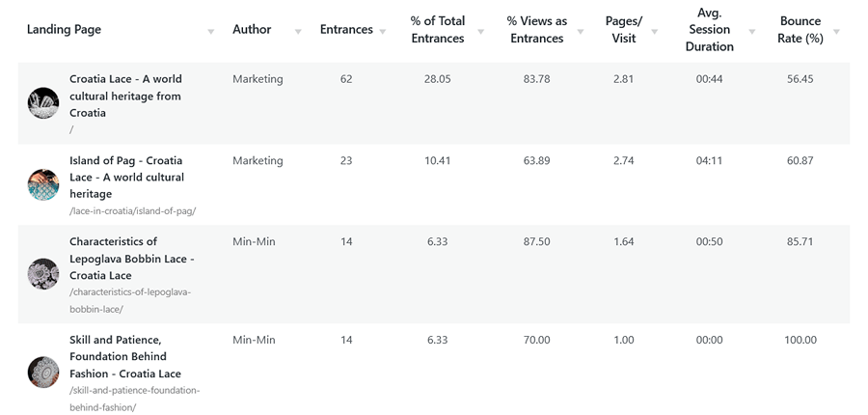Select the 00:00 session duration

[x=710, y=340]
